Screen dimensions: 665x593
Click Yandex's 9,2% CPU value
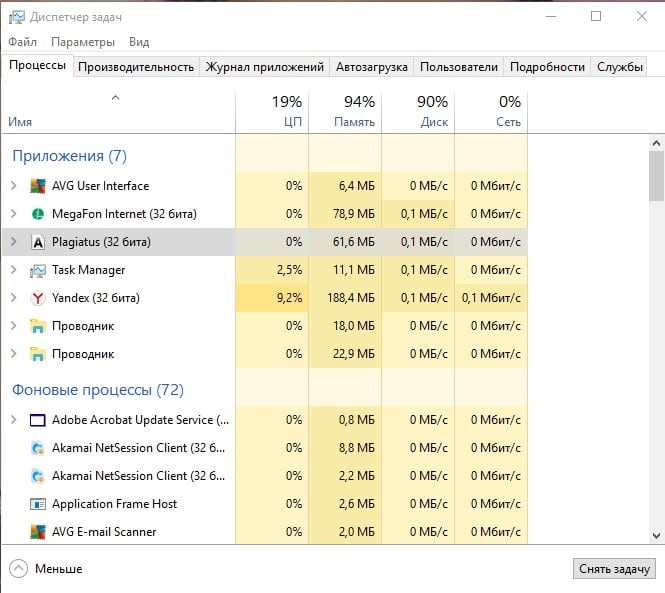click(290, 298)
